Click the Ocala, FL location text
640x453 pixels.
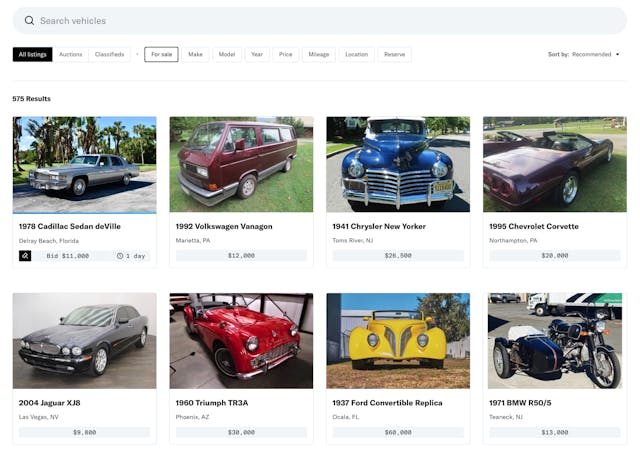pos(346,417)
